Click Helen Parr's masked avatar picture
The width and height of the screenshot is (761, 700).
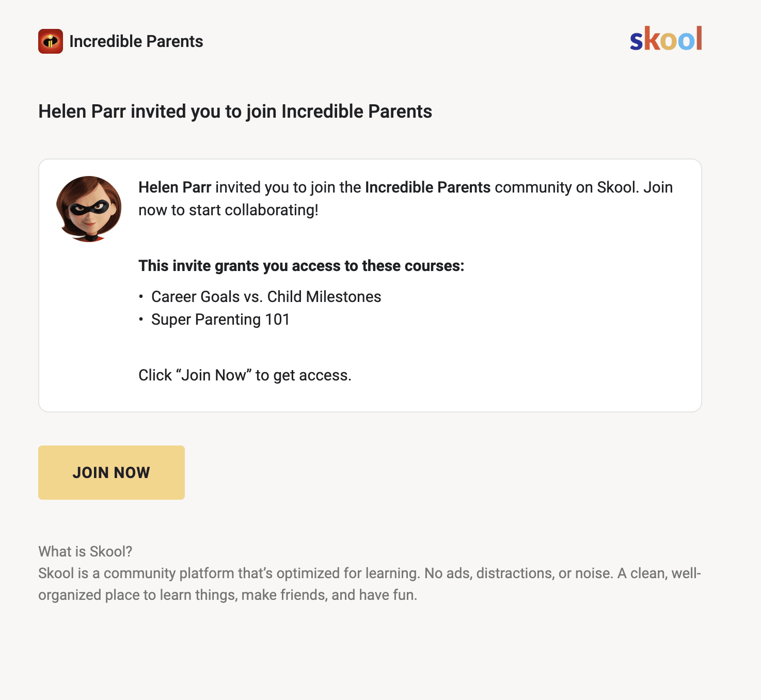coord(89,209)
